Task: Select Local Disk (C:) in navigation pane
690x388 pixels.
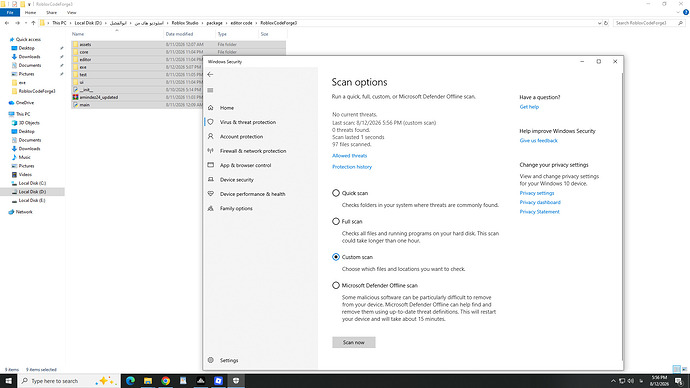Action: (32, 183)
